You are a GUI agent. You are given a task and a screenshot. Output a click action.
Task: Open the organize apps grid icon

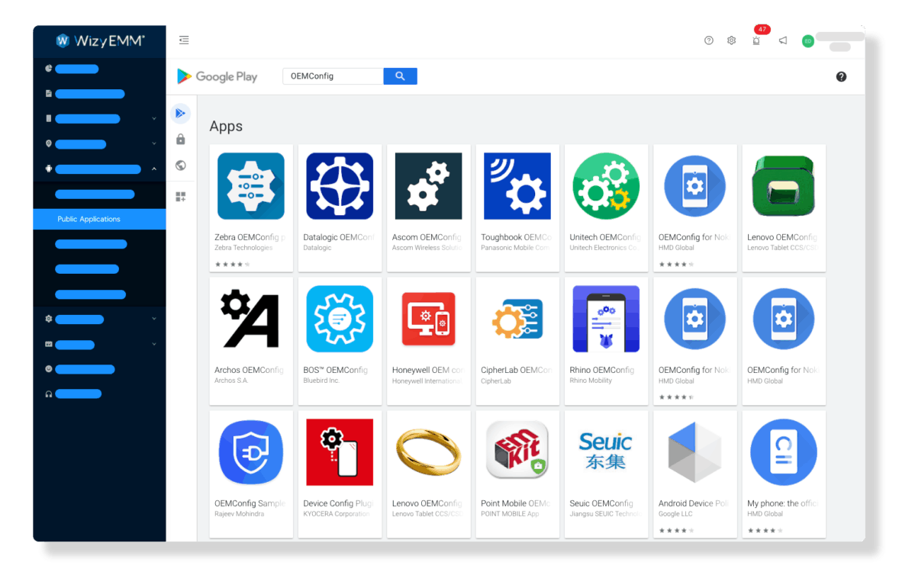[x=181, y=197]
